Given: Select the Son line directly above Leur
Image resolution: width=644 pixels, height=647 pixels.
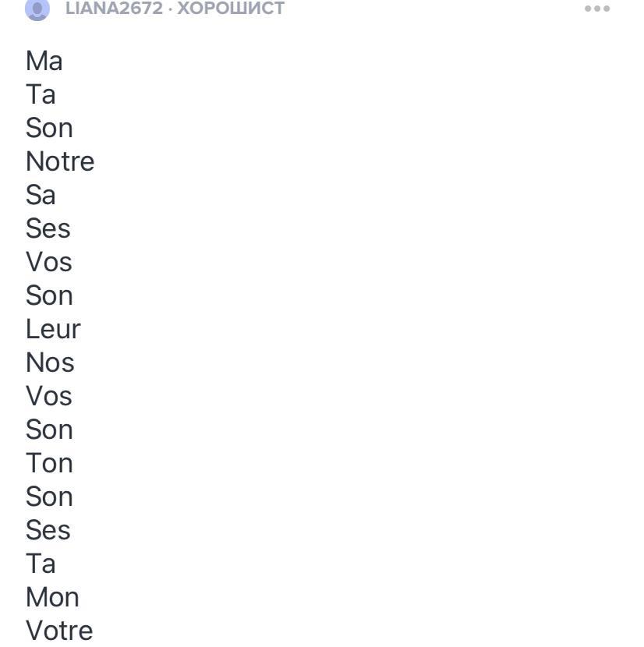Looking at the screenshot, I should (x=49, y=295).
